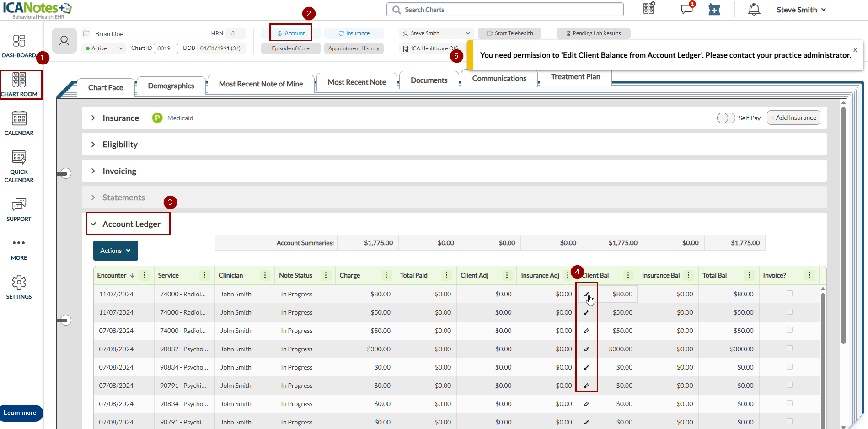Viewport: 868px width, 429px height.
Task: Open Quick Calendar from the sidebar
Action: 19,166
